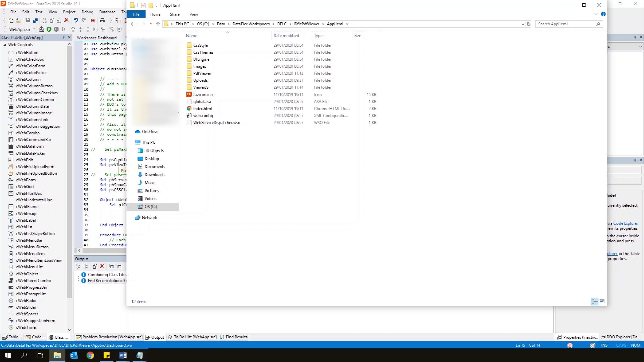Open the To Do List tab

(x=193, y=337)
